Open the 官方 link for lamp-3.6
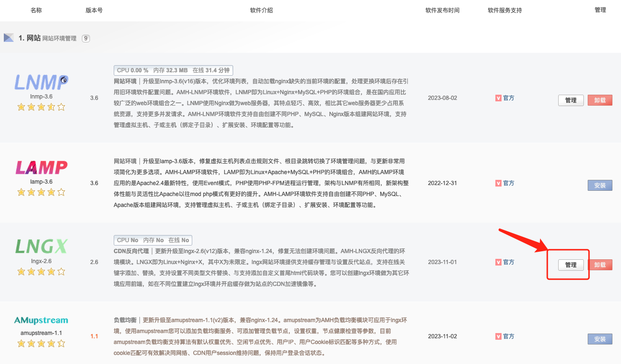Viewport: 621px width, 364px height. [508, 183]
